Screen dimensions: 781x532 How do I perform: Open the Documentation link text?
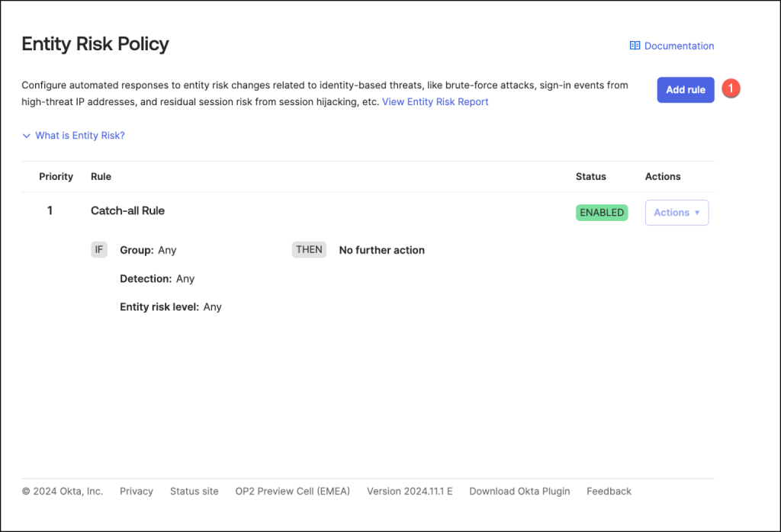679,46
